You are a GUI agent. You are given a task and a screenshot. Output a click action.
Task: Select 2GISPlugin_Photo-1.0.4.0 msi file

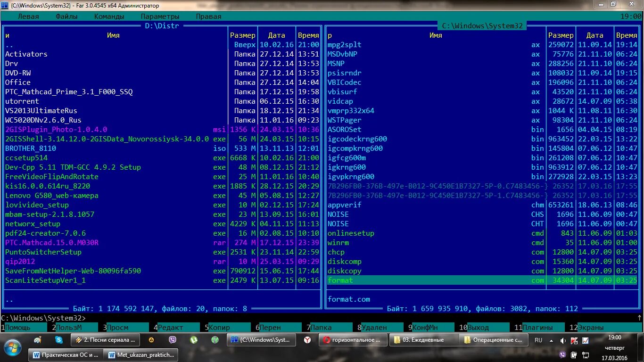161,130
